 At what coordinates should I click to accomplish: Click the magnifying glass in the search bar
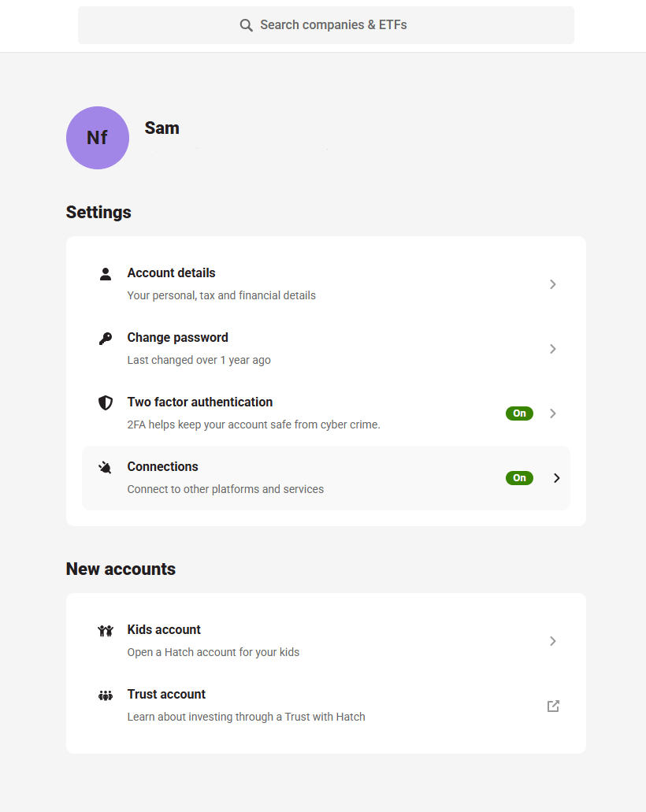pyautogui.click(x=247, y=24)
